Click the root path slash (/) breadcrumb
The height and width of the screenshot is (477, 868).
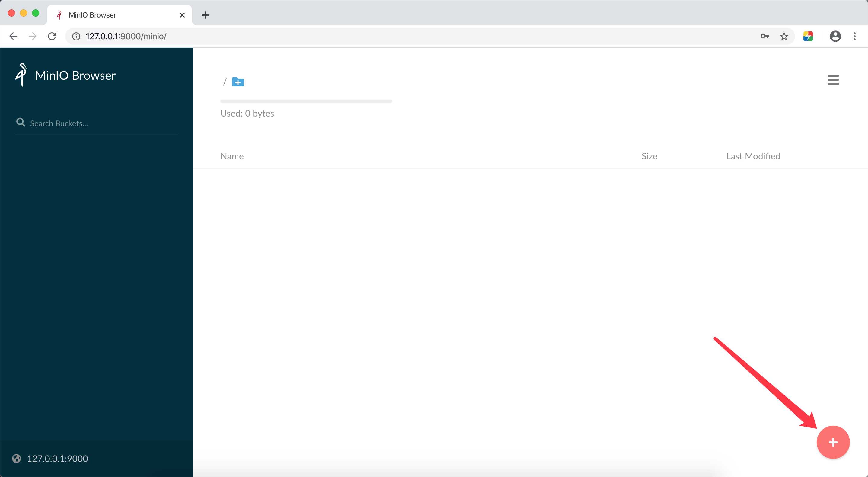tap(224, 81)
